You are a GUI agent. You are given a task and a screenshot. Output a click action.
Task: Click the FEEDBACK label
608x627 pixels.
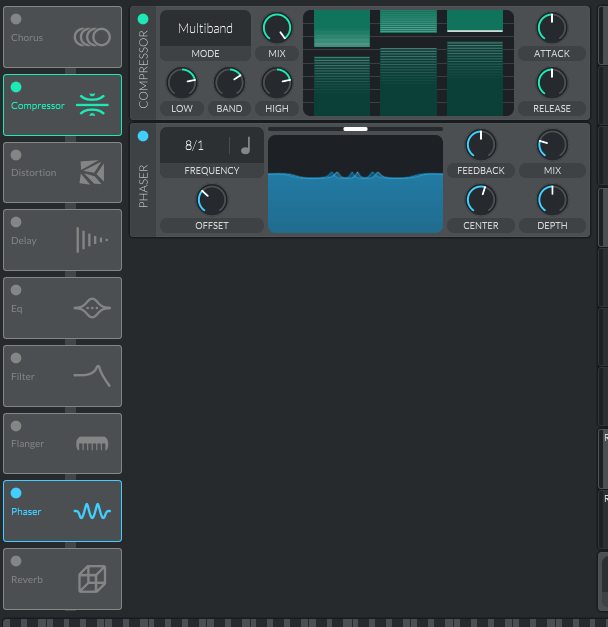click(481, 171)
